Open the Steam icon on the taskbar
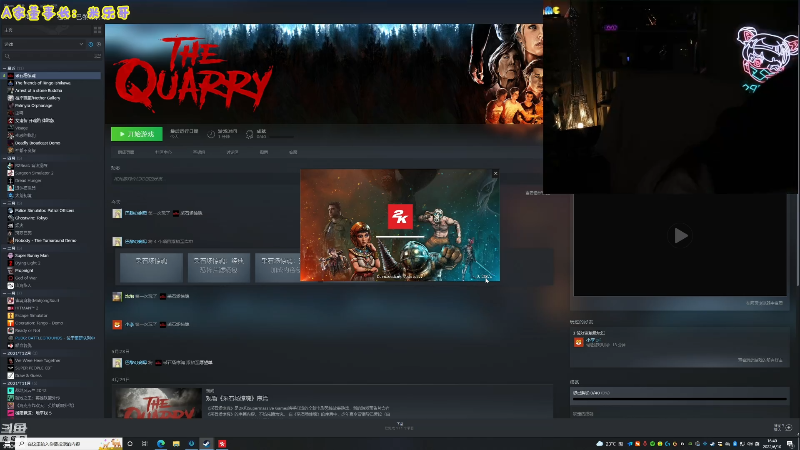 (x=206, y=443)
